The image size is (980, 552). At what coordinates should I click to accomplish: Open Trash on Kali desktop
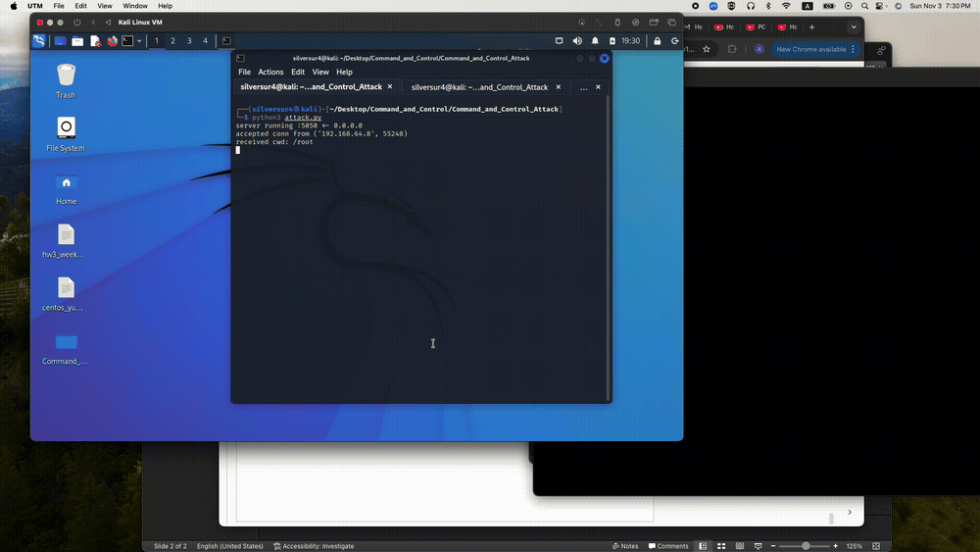point(66,81)
